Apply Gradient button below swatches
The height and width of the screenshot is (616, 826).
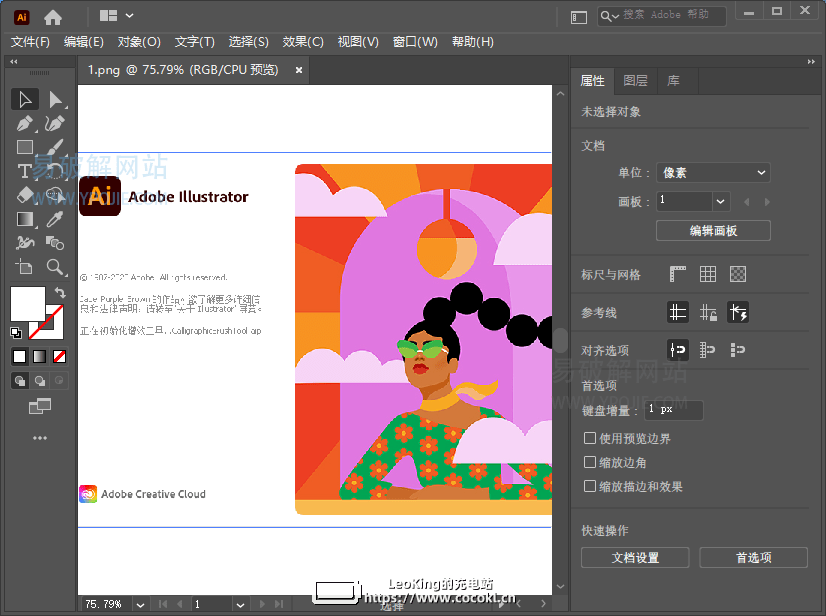(40, 357)
